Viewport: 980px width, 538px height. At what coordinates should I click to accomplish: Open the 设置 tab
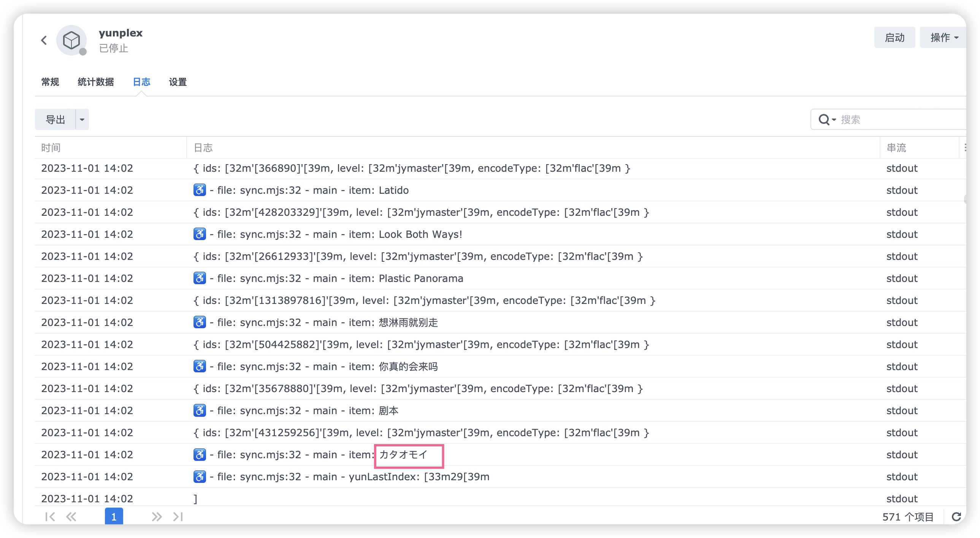coord(178,82)
